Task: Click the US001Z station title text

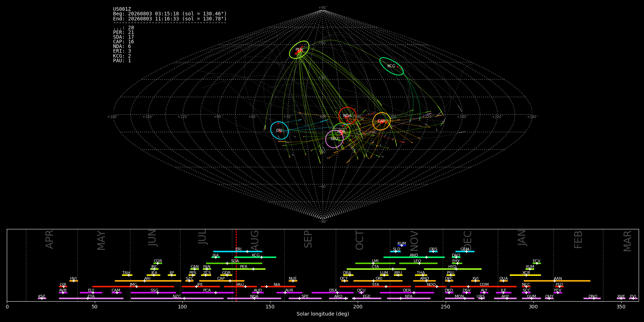Action: [x=122, y=9]
